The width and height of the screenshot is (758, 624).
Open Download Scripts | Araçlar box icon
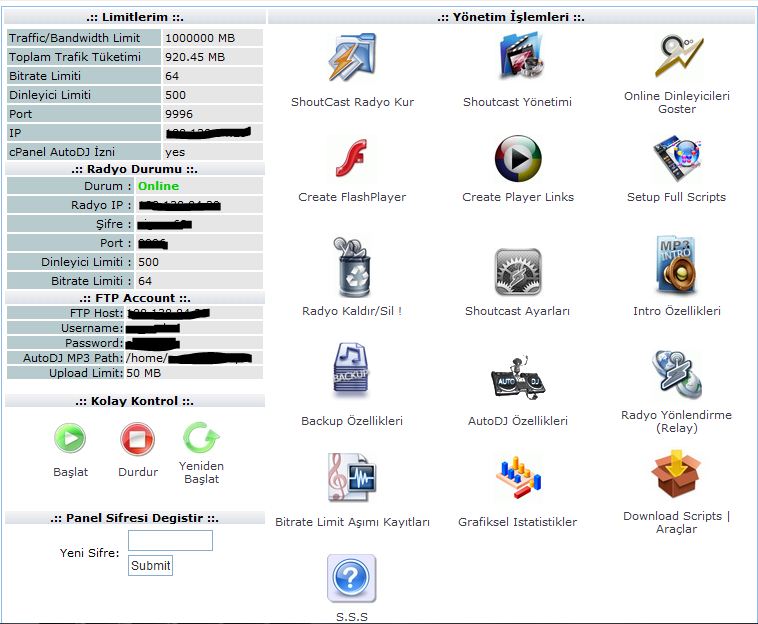pos(676,474)
